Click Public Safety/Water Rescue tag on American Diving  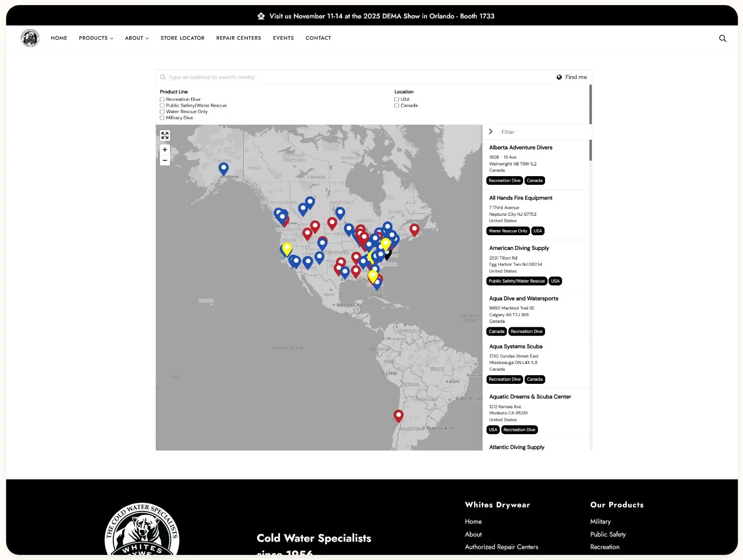(517, 281)
